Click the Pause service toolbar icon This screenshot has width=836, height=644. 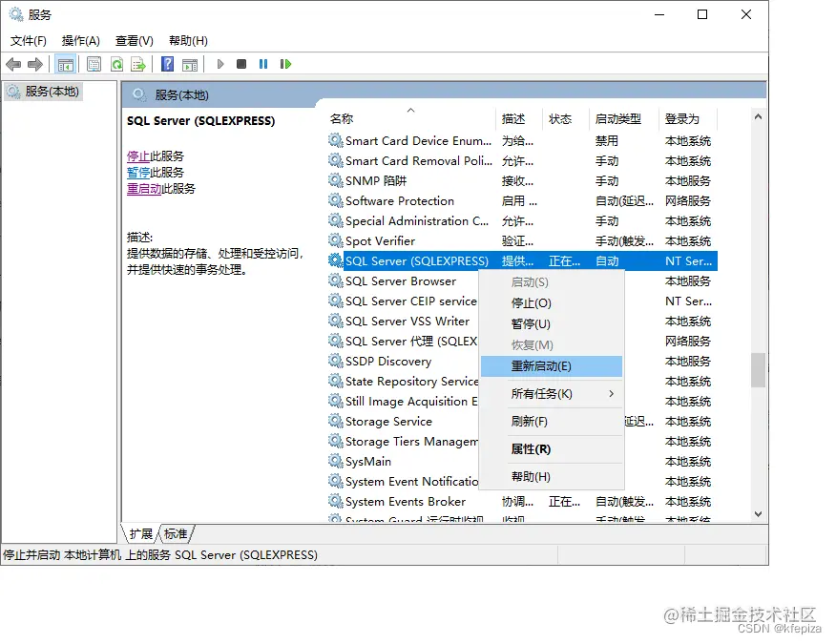point(263,64)
